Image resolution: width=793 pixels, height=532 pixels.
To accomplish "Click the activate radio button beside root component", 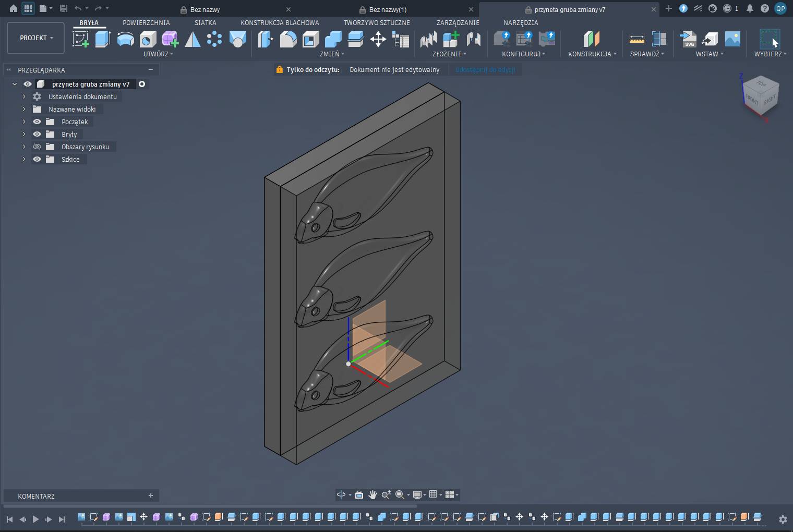I will pos(142,84).
